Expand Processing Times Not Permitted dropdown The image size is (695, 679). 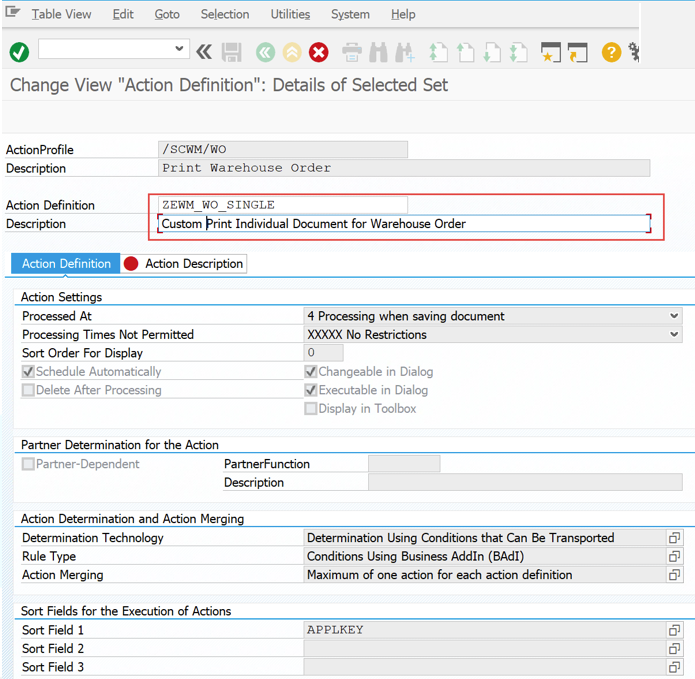point(674,335)
